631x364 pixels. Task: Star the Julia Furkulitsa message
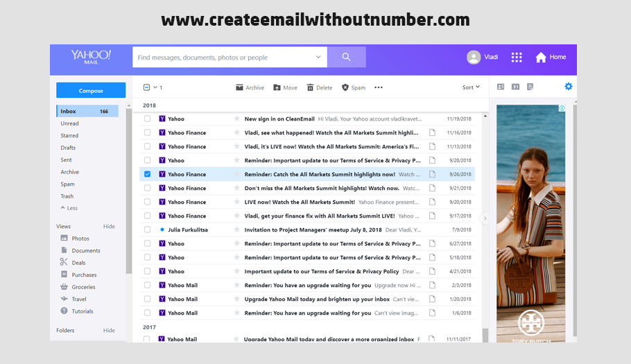(x=237, y=229)
